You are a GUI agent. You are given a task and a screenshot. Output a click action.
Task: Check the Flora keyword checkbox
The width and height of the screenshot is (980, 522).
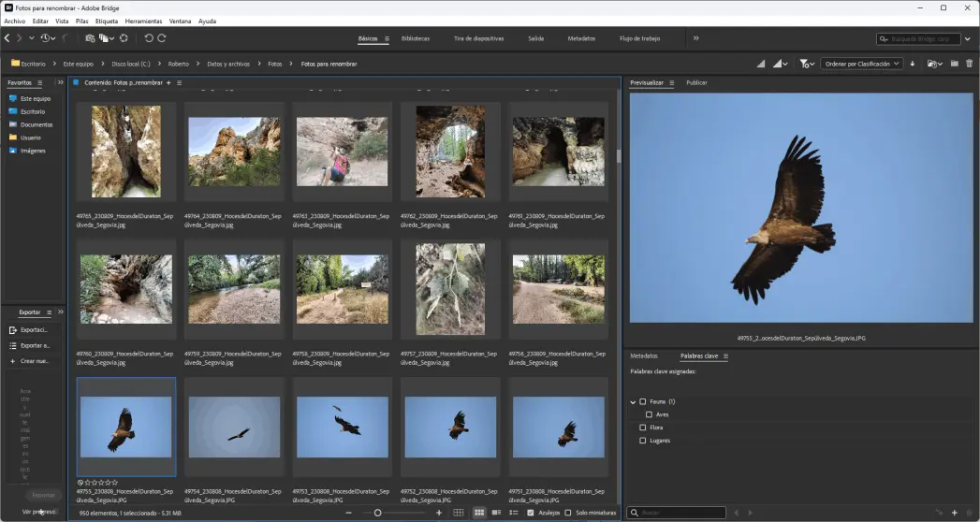pos(642,428)
